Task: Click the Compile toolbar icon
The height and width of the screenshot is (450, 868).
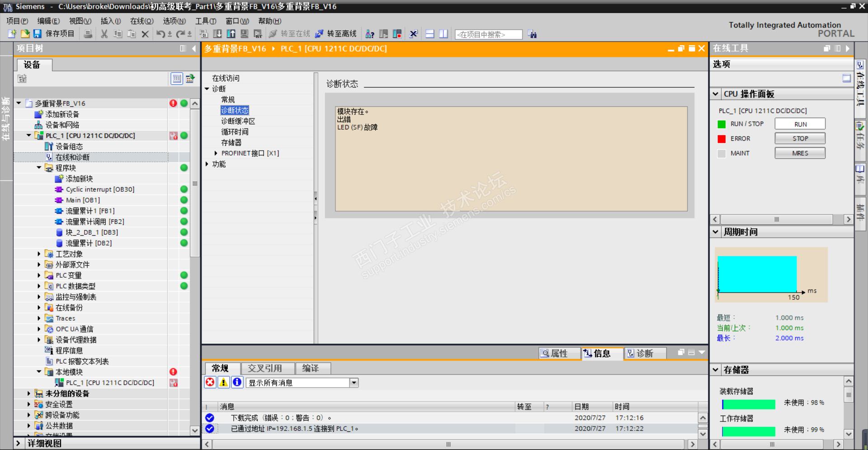Action: tap(204, 34)
